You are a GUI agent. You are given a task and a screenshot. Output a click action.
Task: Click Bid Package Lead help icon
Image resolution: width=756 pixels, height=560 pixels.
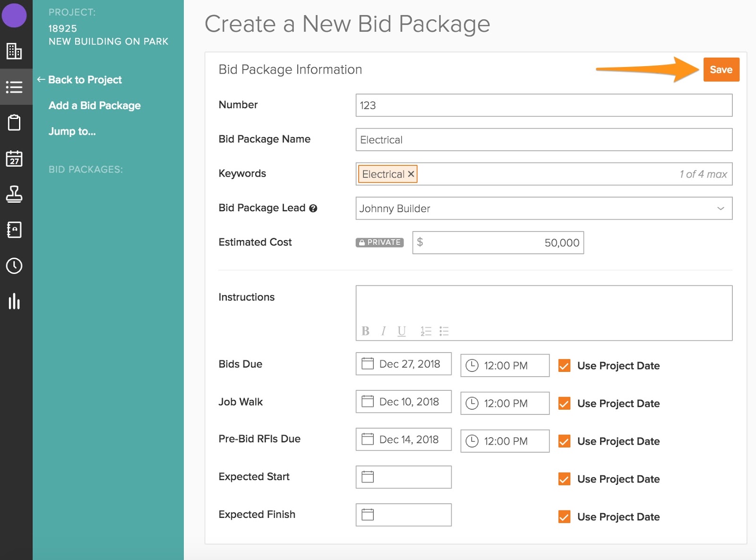(x=313, y=208)
